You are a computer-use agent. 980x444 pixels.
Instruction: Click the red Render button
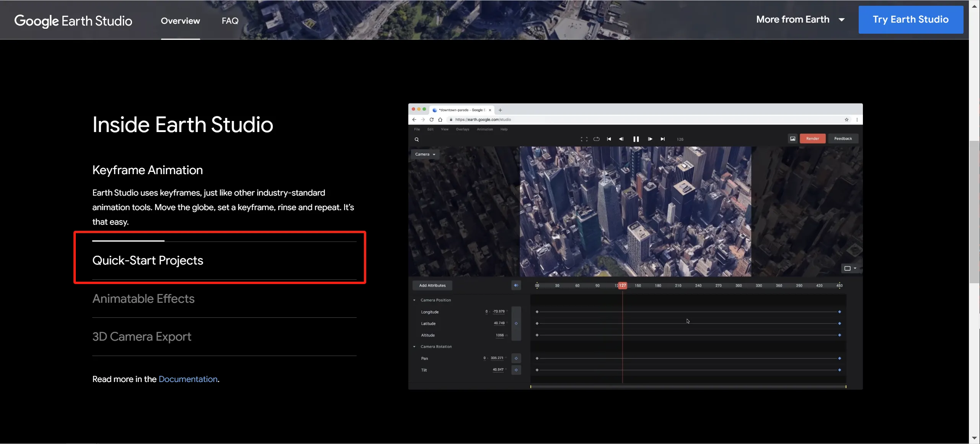click(x=812, y=139)
